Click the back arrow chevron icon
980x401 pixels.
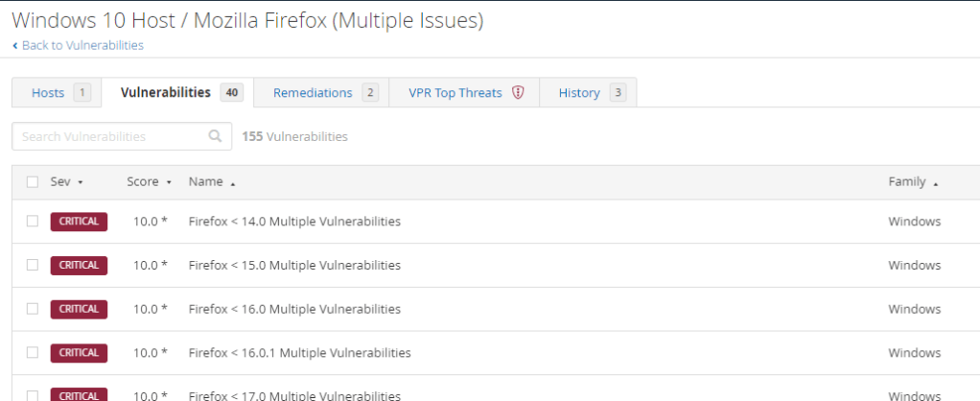coord(14,46)
